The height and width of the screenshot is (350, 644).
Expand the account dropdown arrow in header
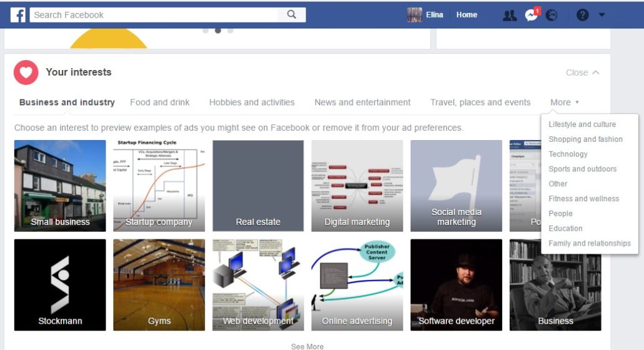(x=601, y=15)
